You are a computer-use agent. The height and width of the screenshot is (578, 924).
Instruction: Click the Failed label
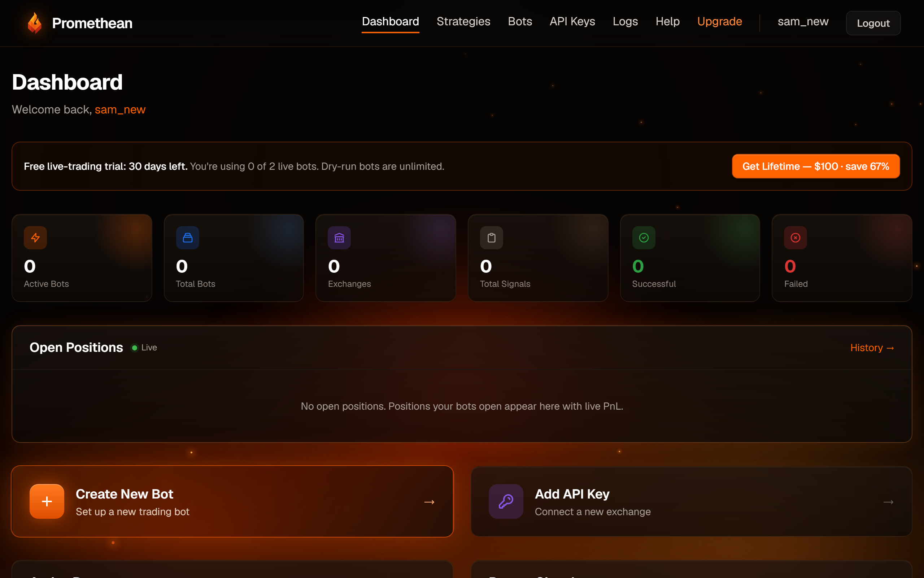796,284
